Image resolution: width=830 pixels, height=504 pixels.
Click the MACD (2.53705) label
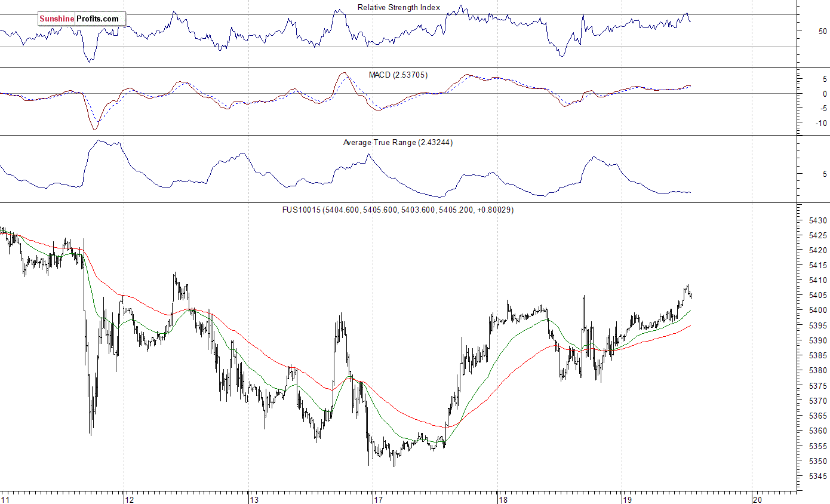point(398,75)
